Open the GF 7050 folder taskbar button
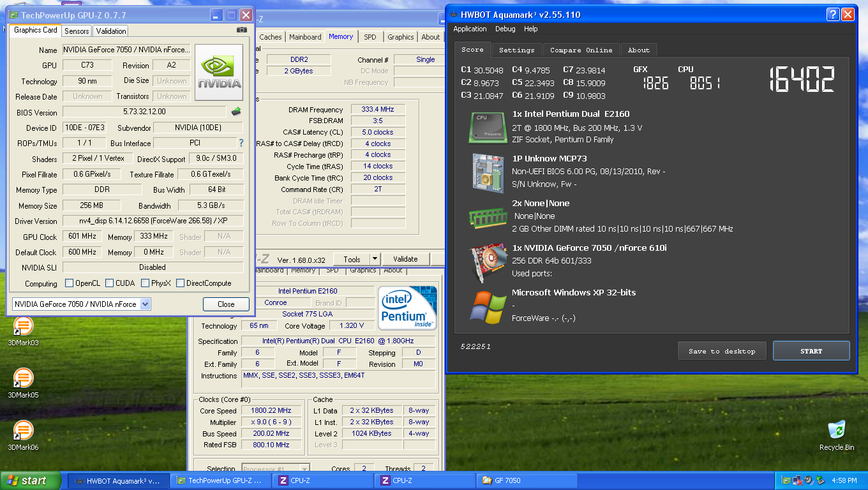The width and height of the screenshot is (868, 490). (x=527, y=480)
